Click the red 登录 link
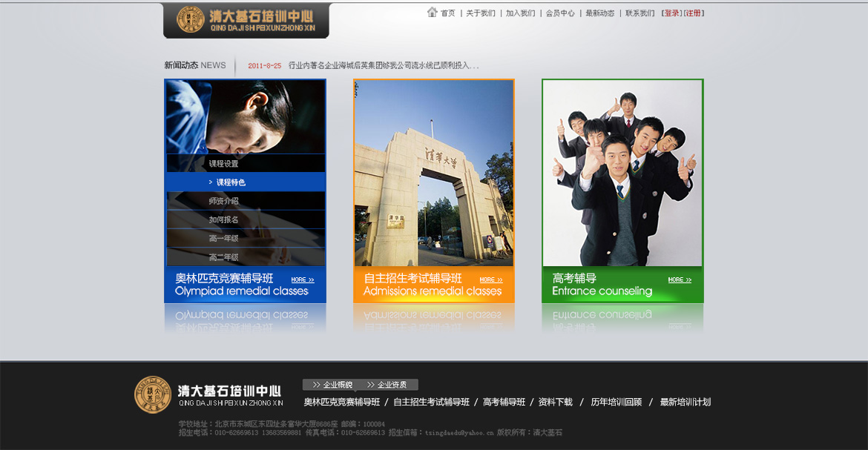 coord(672,13)
